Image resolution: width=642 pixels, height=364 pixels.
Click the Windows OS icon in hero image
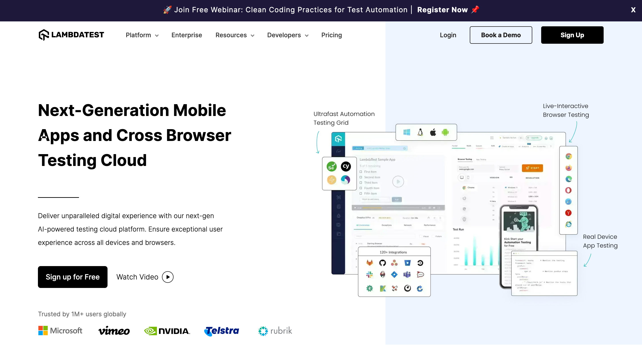tap(407, 132)
